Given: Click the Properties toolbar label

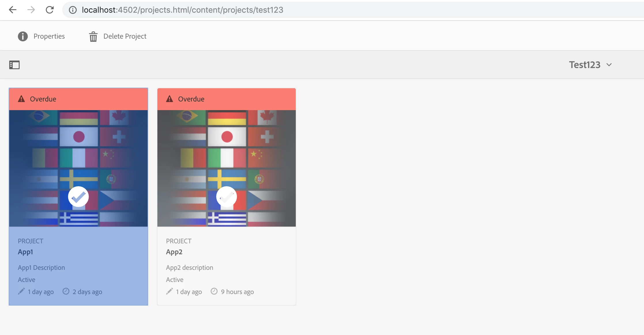Looking at the screenshot, I should pos(49,36).
